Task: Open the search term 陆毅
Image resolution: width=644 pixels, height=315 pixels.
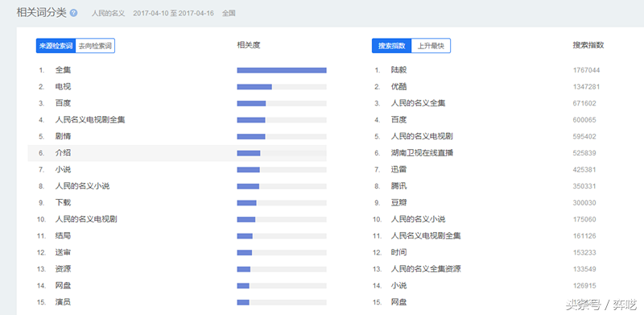Action: [x=398, y=70]
